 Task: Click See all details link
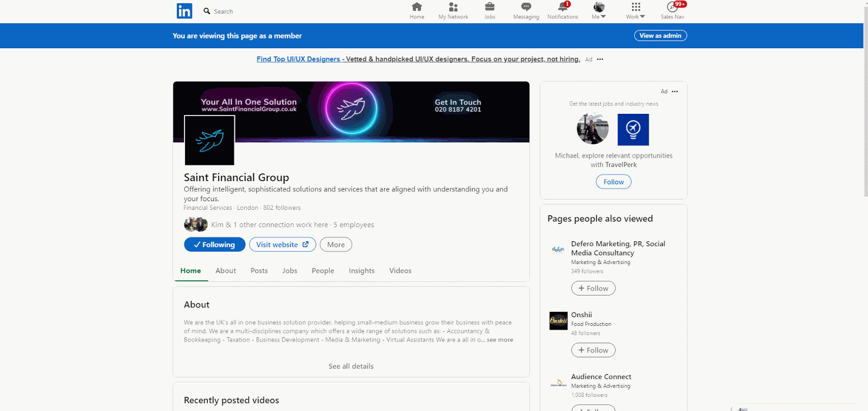[x=351, y=366]
